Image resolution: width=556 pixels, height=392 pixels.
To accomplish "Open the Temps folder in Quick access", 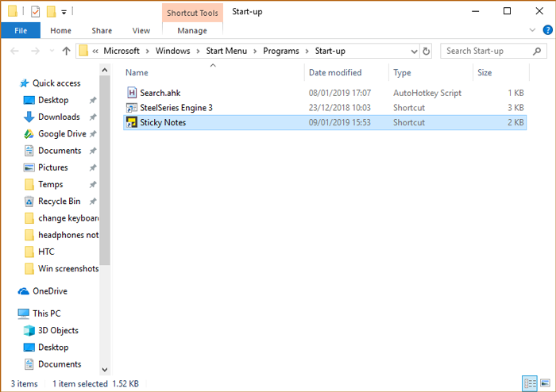I will pyautogui.click(x=50, y=184).
